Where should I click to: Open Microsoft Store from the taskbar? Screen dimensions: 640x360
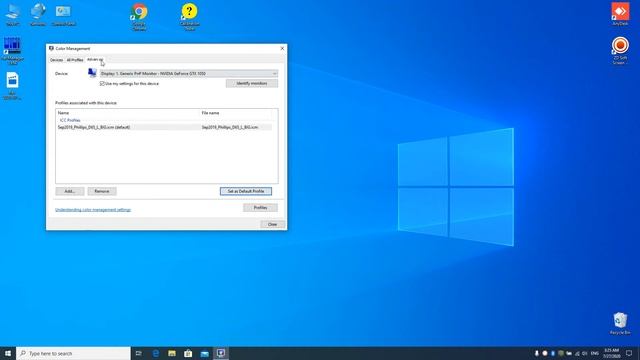point(188,353)
